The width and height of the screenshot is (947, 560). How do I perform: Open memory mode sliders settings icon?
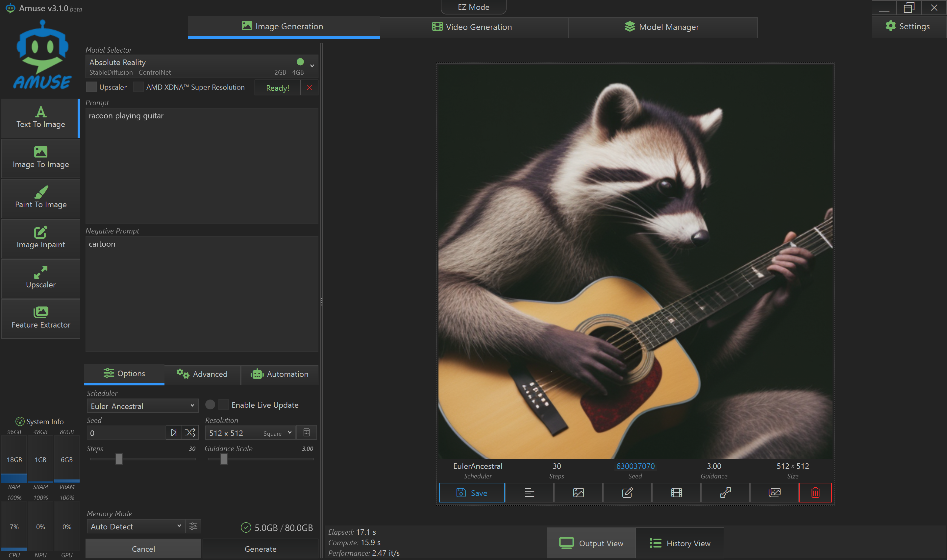pyautogui.click(x=193, y=526)
